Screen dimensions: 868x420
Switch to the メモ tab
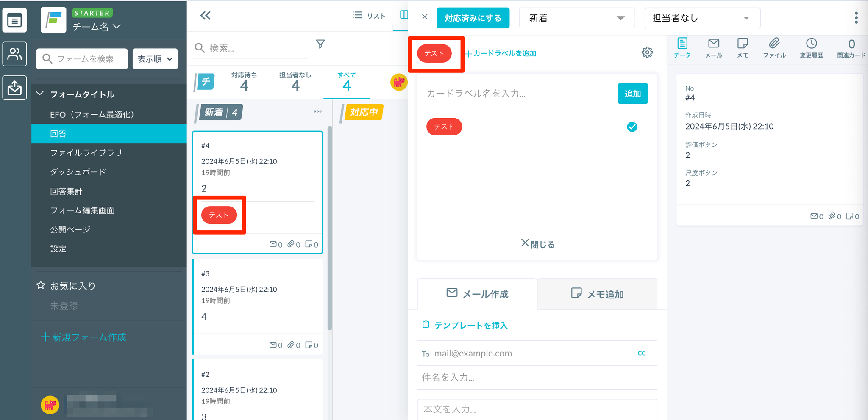pos(743,48)
